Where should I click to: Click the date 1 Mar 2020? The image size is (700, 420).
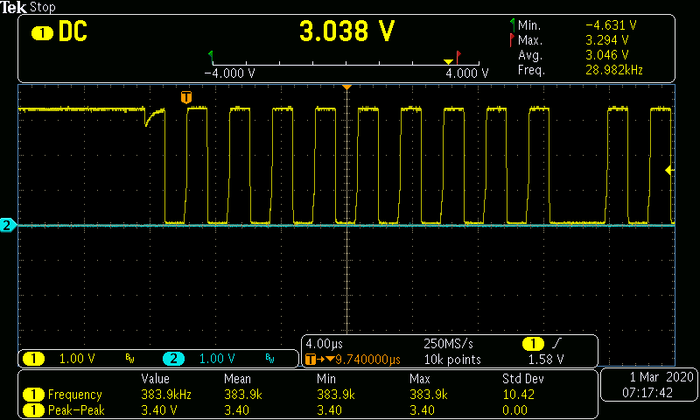[x=661, y=377]
